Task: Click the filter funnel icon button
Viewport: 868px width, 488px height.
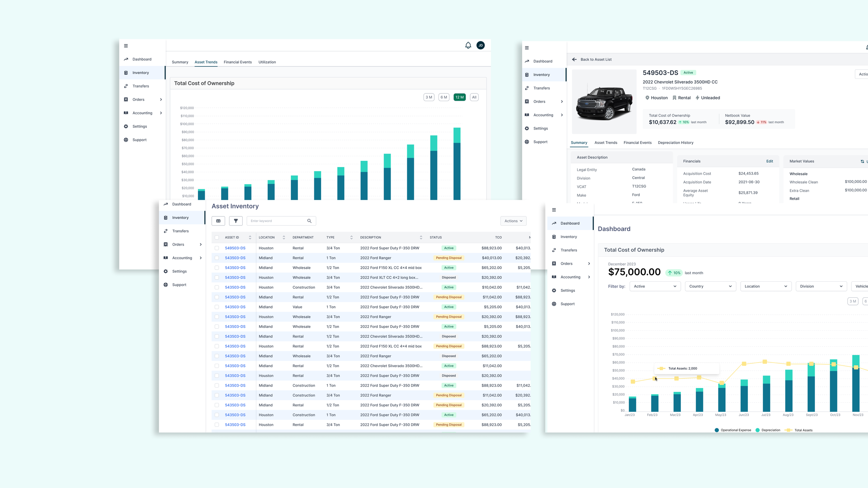Action: tap(236, 221)
